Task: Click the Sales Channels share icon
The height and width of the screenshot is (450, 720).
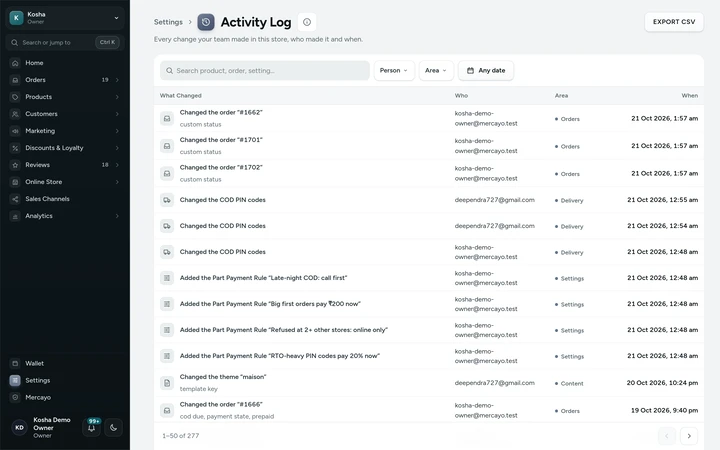Action: pos(15,199)
